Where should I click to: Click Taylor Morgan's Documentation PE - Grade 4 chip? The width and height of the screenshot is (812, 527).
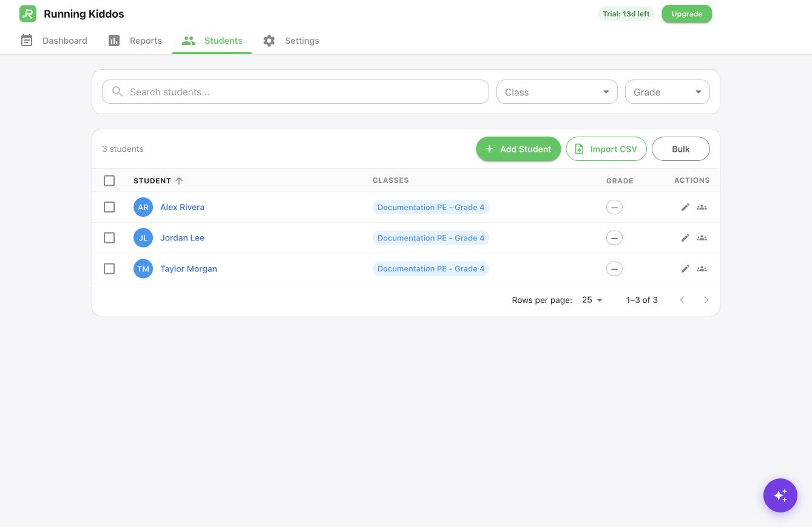431,268
